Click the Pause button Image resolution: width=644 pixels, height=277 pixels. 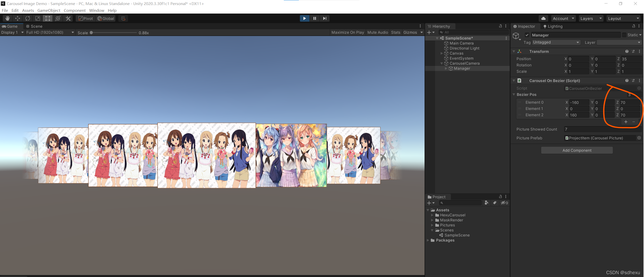pyautogui.click(x=314, y=18)
